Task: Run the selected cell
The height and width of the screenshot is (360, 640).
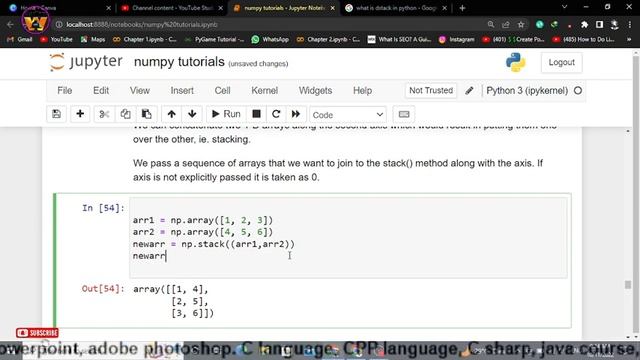Action: 226,114
